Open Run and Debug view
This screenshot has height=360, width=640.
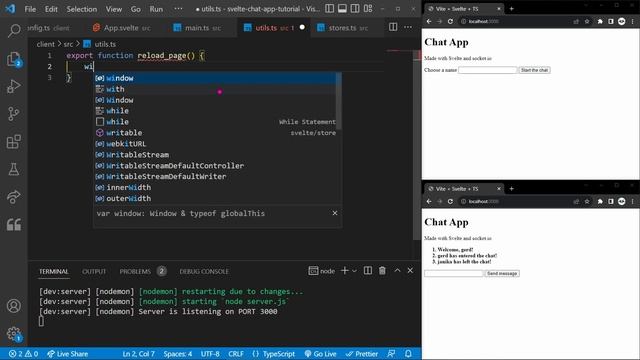14,87
